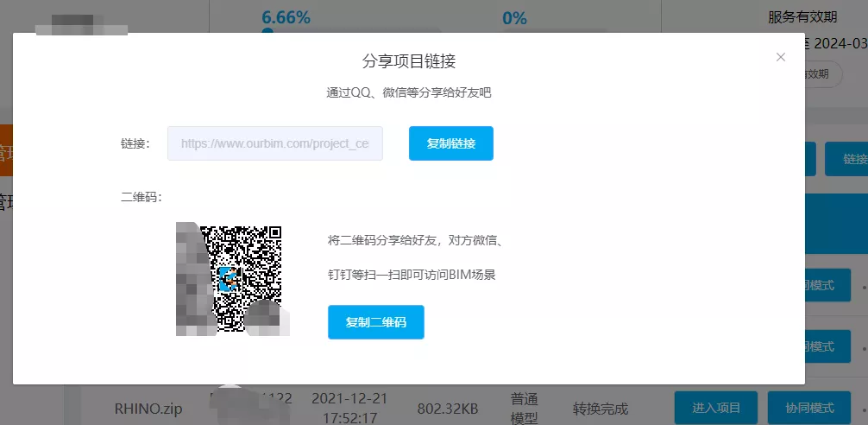The image size is (868, 425).
Task: Click the 二维码: label
Action: pos(142,197)
